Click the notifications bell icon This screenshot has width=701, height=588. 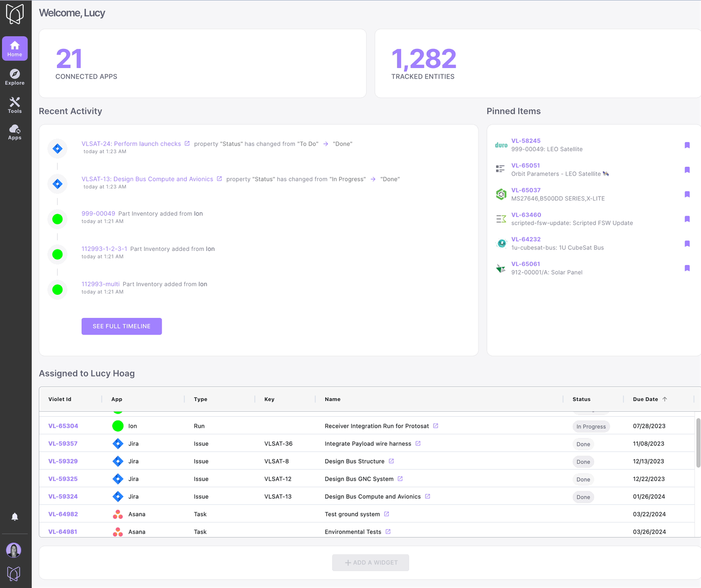point(15,517)
